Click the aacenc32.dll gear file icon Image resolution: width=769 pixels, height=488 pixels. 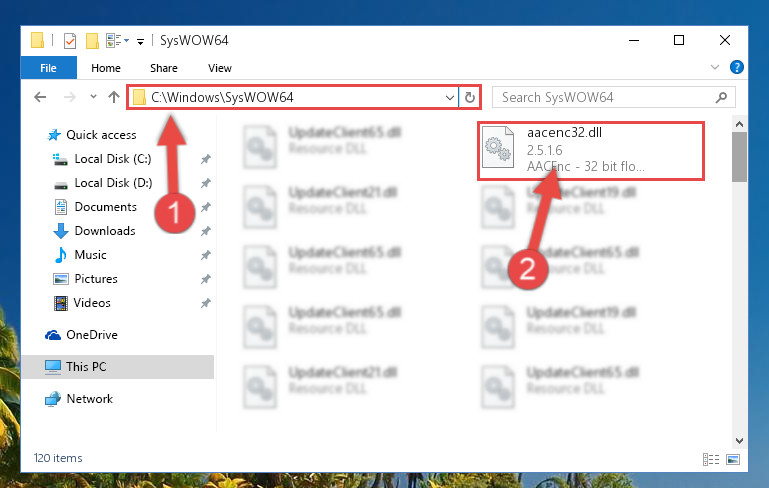coord(498,148)
